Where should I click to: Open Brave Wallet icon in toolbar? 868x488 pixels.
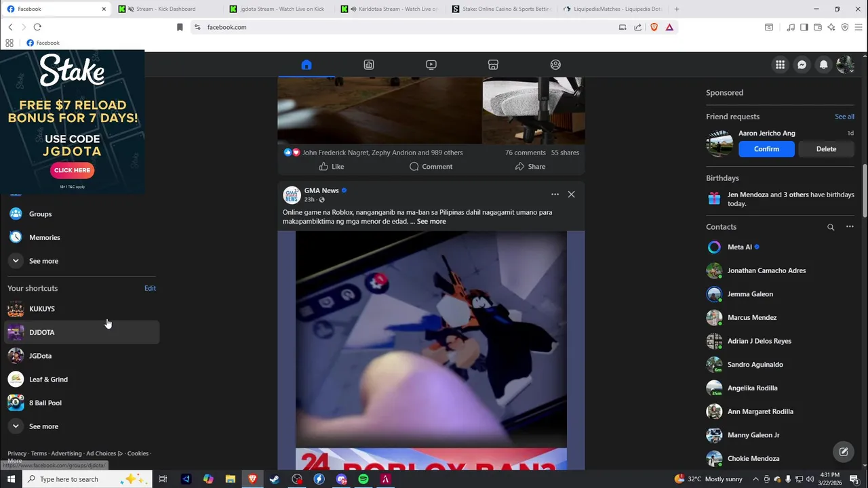[818, 27]
